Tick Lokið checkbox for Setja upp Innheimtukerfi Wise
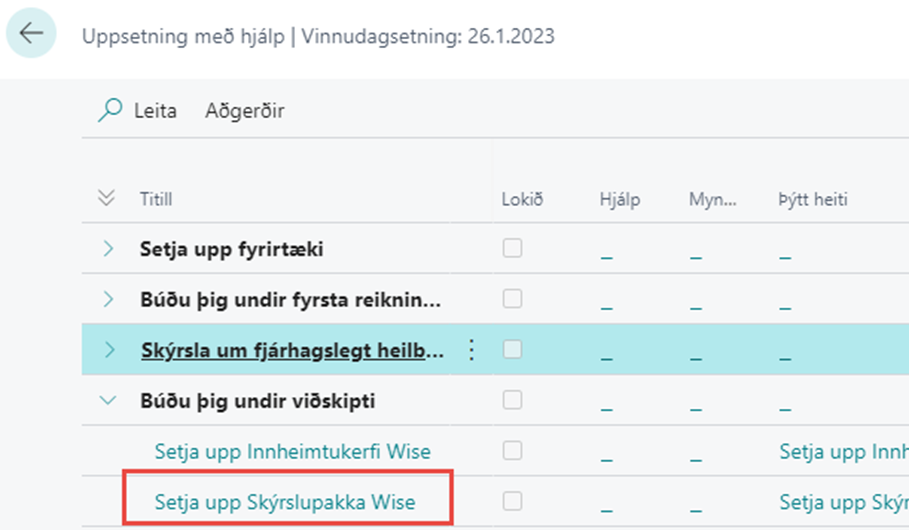This screenshot has width=909, height=530. (x=512, y=451)
